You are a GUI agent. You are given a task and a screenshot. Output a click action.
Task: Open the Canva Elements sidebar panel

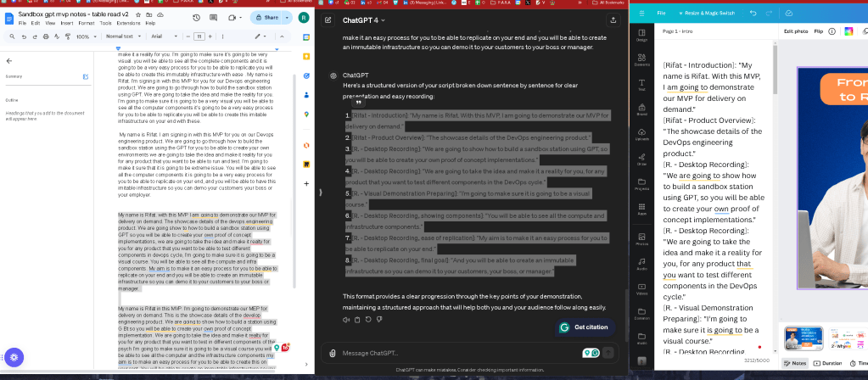pyautogui.click(x=641, y=59)
